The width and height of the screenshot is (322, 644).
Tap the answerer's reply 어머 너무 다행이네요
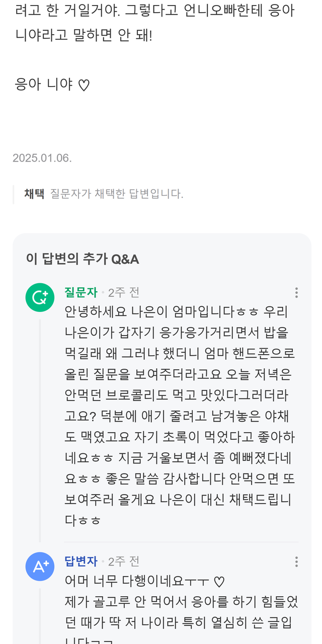(x=136, y=582)
